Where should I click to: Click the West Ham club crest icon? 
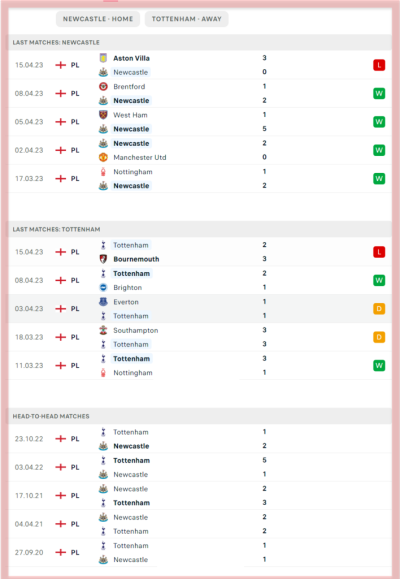point(103,115)
